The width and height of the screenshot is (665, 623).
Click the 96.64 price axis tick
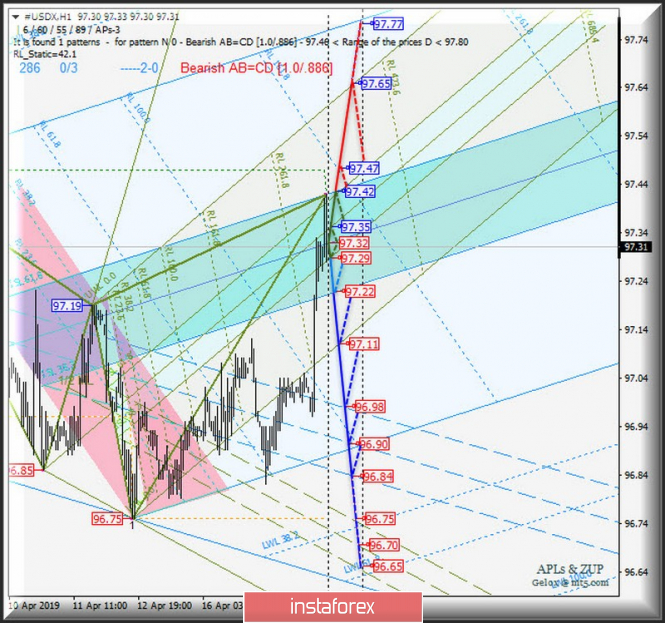tap(636, 572)
